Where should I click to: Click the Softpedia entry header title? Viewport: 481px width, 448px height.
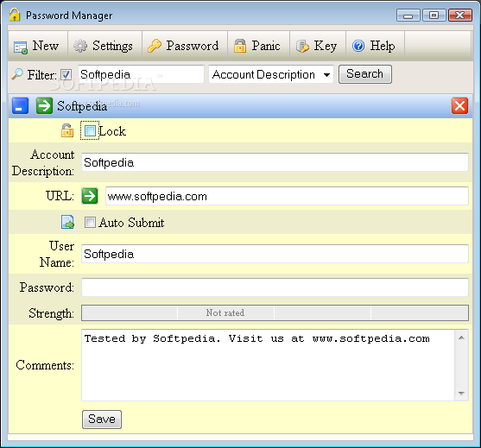pos(82,106)
